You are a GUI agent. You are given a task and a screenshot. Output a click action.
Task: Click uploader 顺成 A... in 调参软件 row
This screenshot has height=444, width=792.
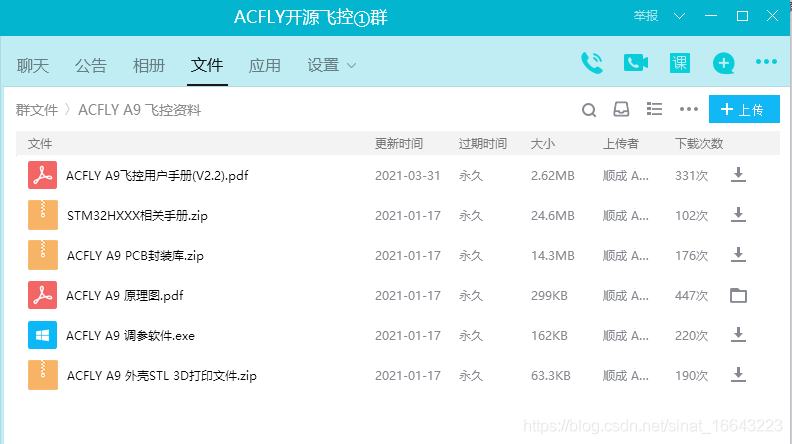pyautogui.click(x=626, y=335)
